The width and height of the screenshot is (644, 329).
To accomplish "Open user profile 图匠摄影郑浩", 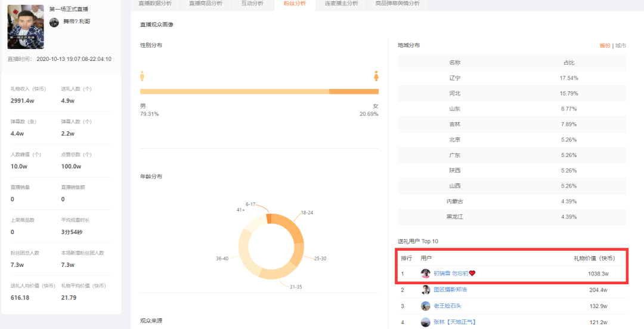I will [450, 290].
